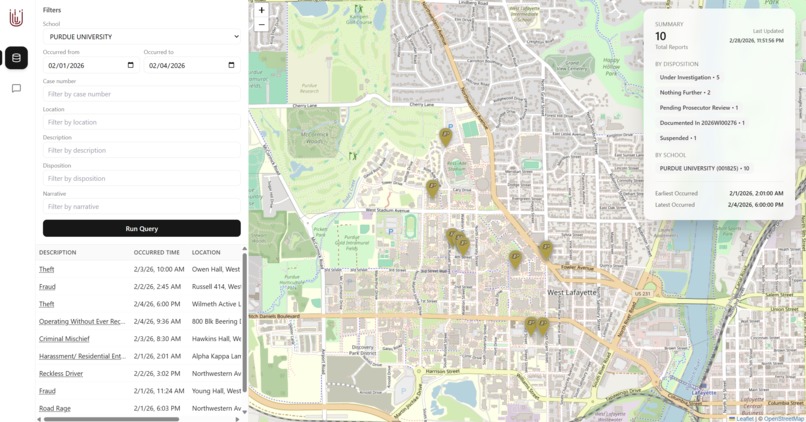
Task: Open the Theft report from 2/4/26
Action: (46, 304)
